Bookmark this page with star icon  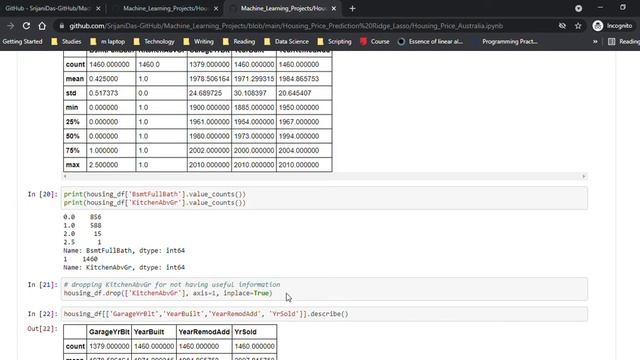[578, 26]
